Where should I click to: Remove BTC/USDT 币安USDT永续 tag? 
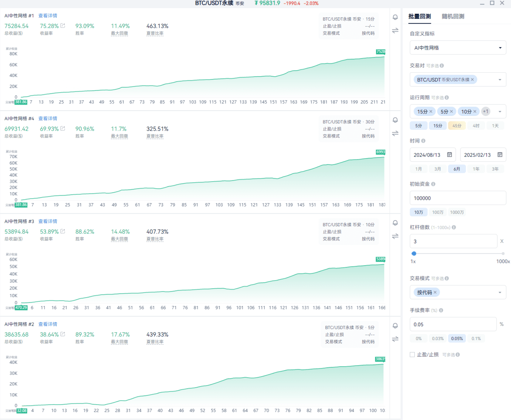point(472,80)
